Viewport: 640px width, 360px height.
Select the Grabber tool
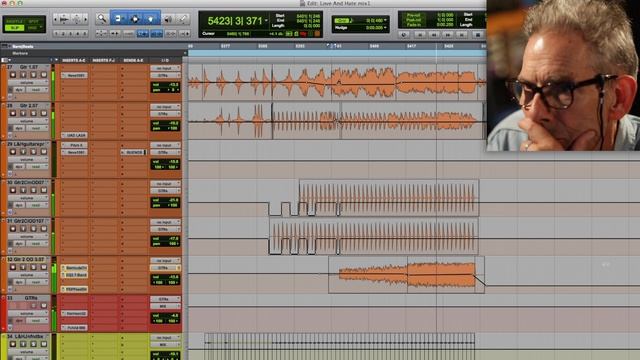151,18
